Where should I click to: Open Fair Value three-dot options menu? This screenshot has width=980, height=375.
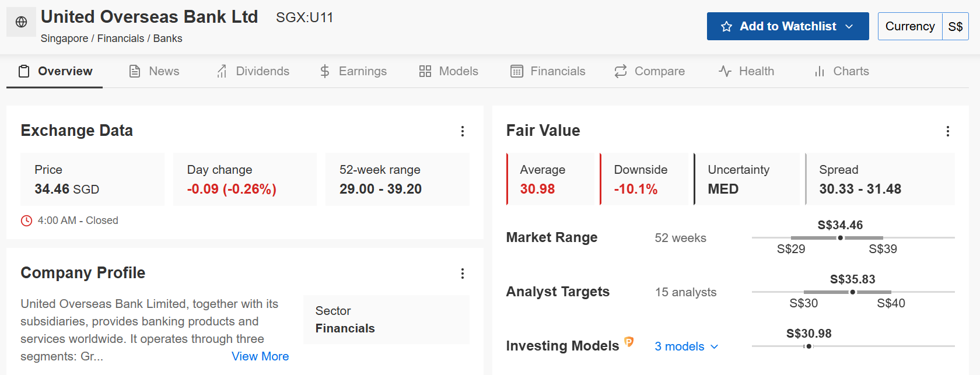[x=948, y=131]
